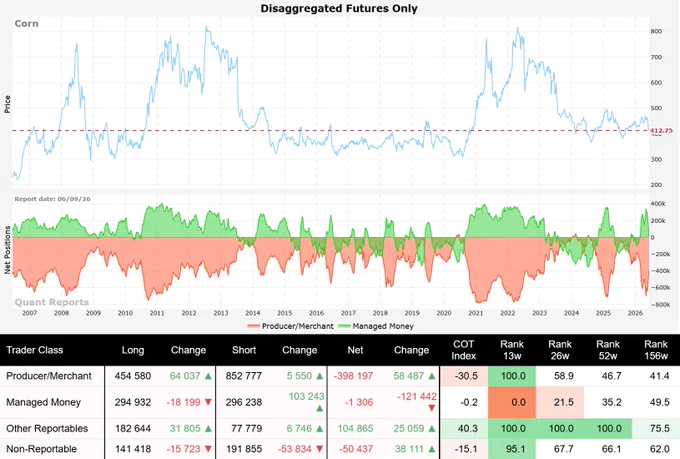This screenshot has height=459, width=680.
Task: Click the Rank 13w column header
Action: click(x=512, y=350)
